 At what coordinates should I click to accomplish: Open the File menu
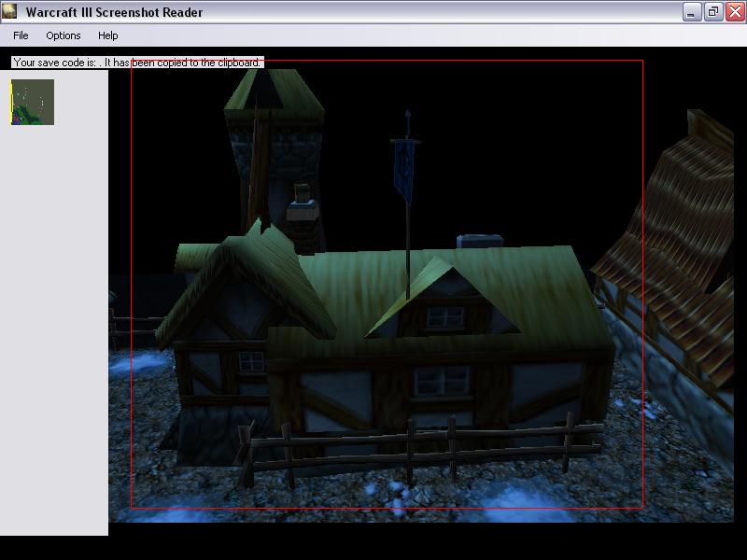pyautogui.click(x=21, y=35)
